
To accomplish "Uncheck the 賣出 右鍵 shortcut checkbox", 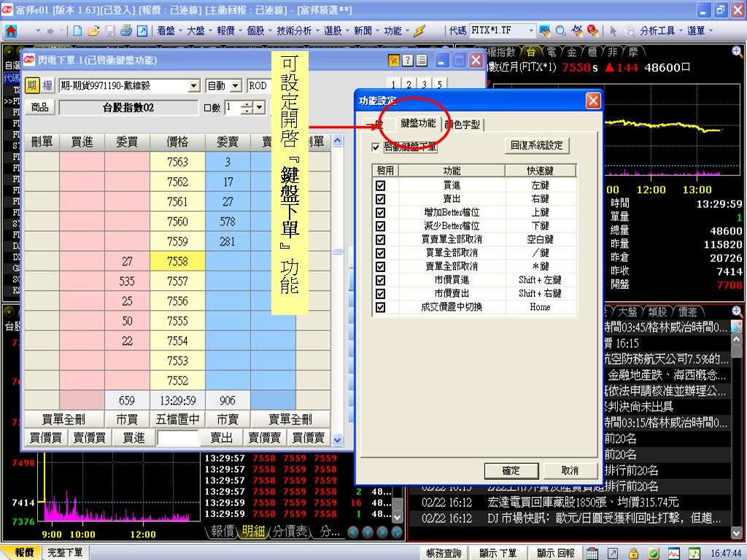I will pos(380,198).
